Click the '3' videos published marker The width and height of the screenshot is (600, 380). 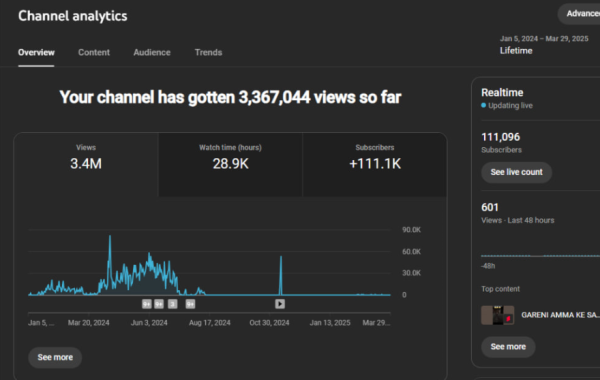pos(173,304)
